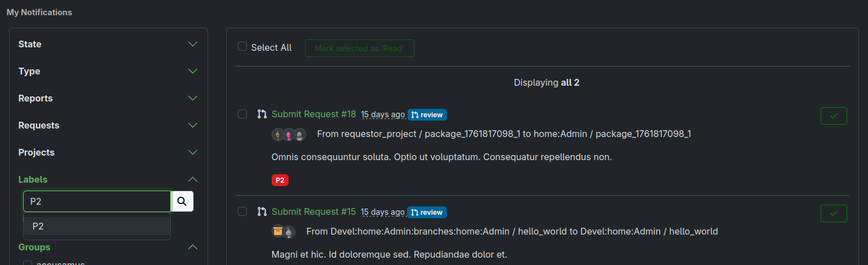Click user avatars under Submit Request #18
Viewport: 868px width, 265px height.
[289, 134]
